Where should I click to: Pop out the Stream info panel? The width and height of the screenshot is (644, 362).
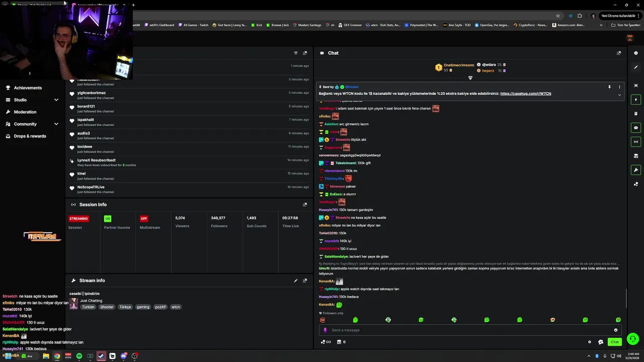click(304, 281)
